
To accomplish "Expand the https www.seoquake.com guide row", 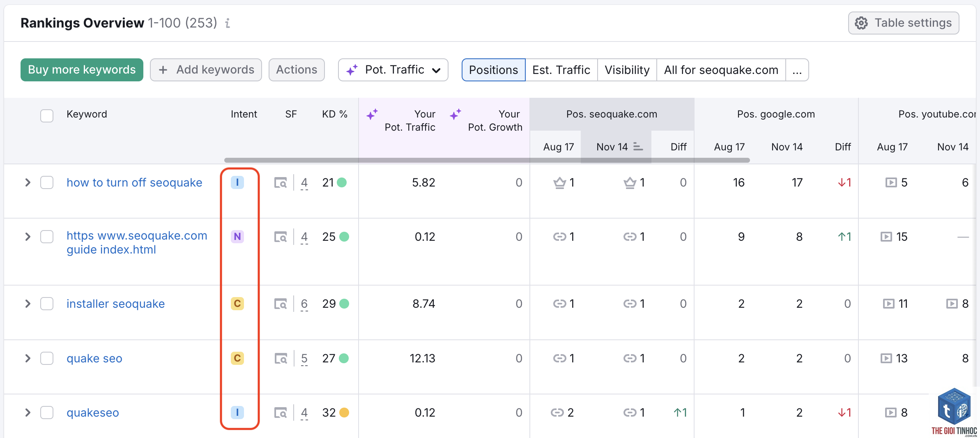I will 28,237.
